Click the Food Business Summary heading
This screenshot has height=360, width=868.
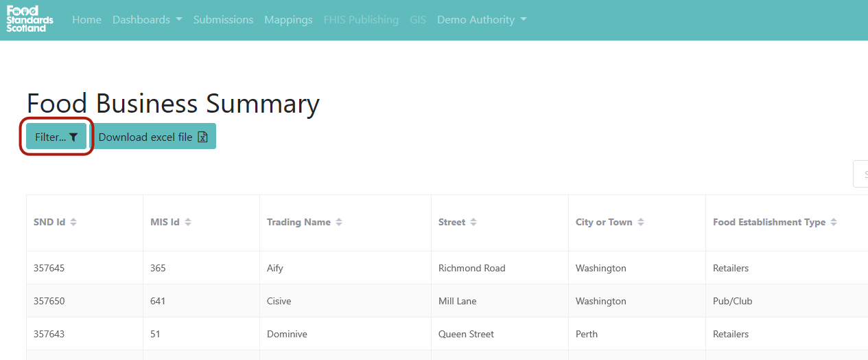173,104
